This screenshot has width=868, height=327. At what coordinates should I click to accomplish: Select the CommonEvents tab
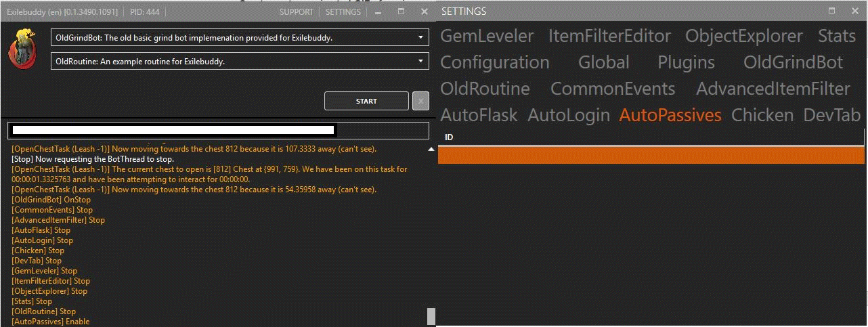(x=613, y=89)
